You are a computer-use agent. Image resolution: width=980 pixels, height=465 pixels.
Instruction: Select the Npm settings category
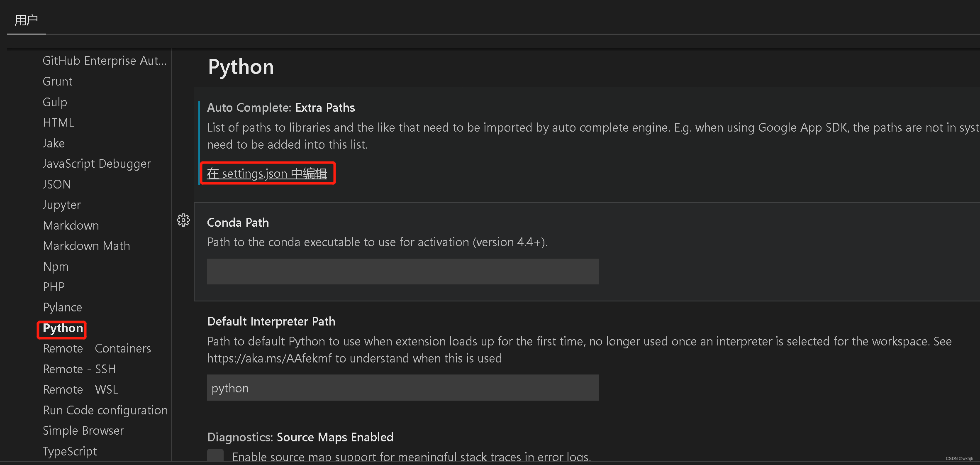click(56, 267)
